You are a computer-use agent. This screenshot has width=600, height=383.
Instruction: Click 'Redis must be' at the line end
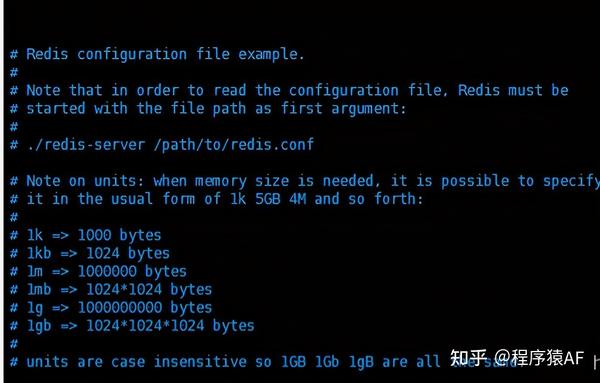point(513,90)
